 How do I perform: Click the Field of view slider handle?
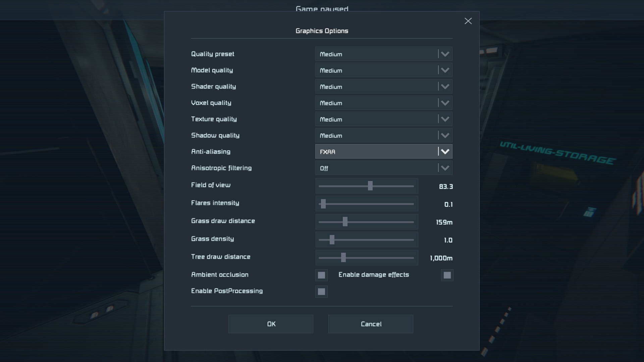(370, 186)
